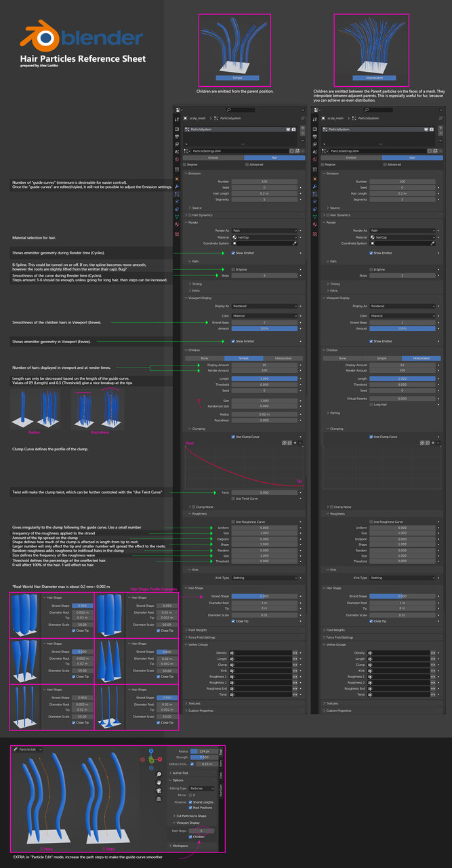The height and width of the screenshot is (868, 452).
Task: Click Number field 100 in left Emission
Action: (264, 182)
